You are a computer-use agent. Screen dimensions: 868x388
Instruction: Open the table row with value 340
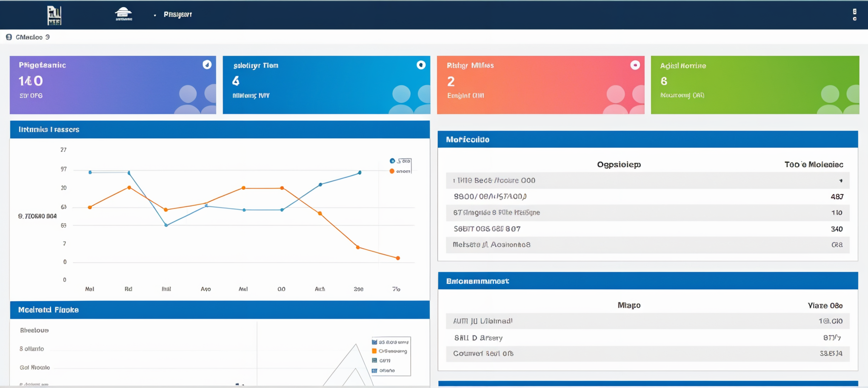coord(647,229)
